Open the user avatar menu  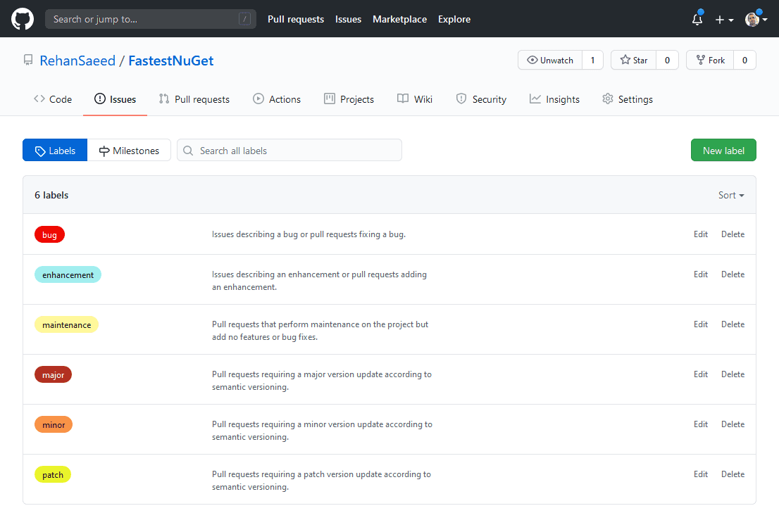point(756,20)
